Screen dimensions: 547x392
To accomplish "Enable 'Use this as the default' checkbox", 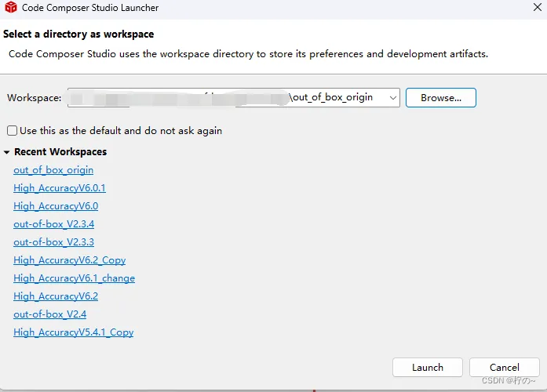I will coord(13,131).
